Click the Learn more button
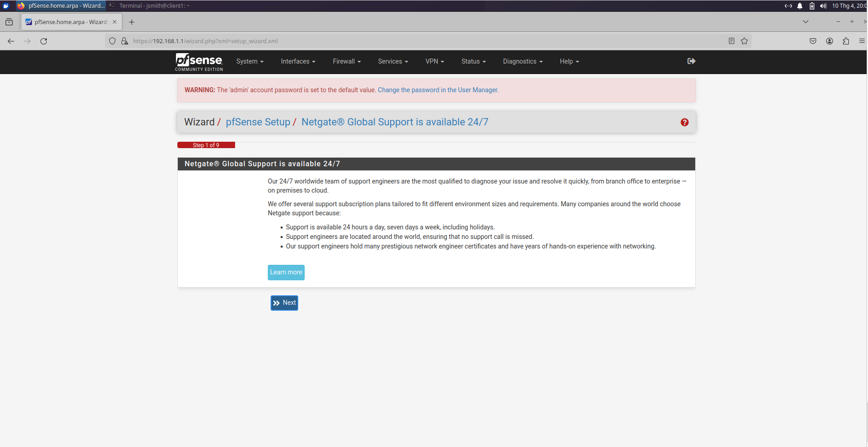Viewport: 868px width, 447px height. pyautogui.click(x=286, y=273)
